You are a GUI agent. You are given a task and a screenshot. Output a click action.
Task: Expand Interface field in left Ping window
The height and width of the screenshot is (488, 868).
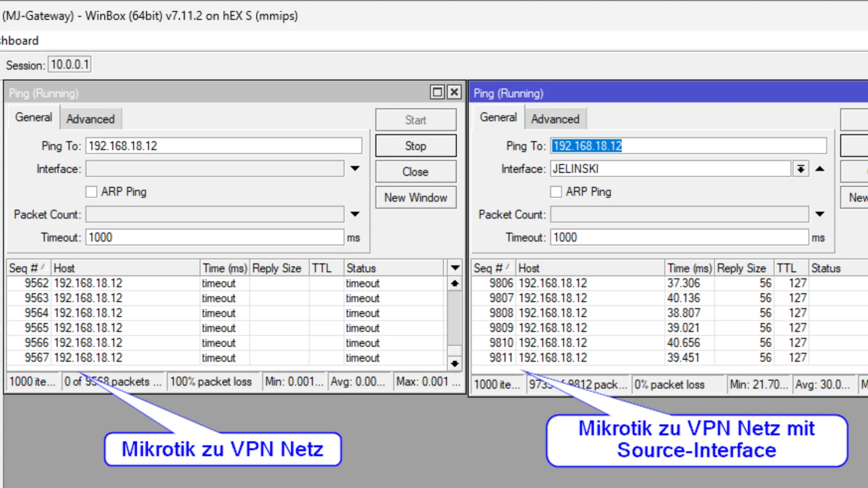[x=355, y=169]
